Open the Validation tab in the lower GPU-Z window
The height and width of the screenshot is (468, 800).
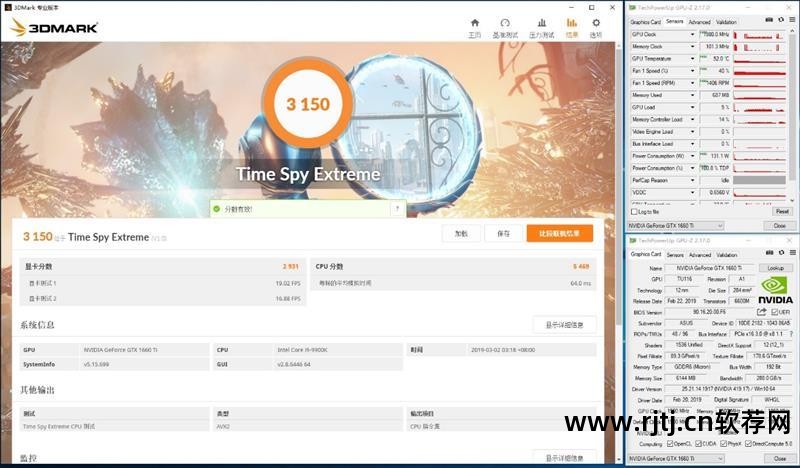coord(727,255)
